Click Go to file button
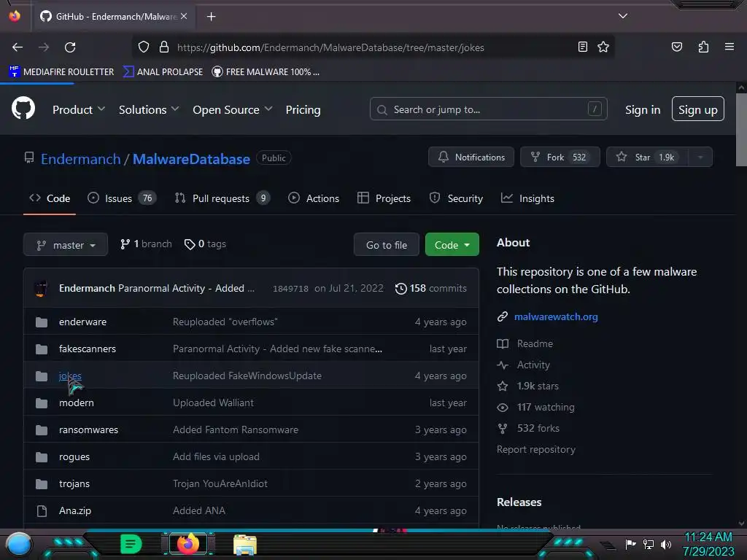 pos(387,245)
